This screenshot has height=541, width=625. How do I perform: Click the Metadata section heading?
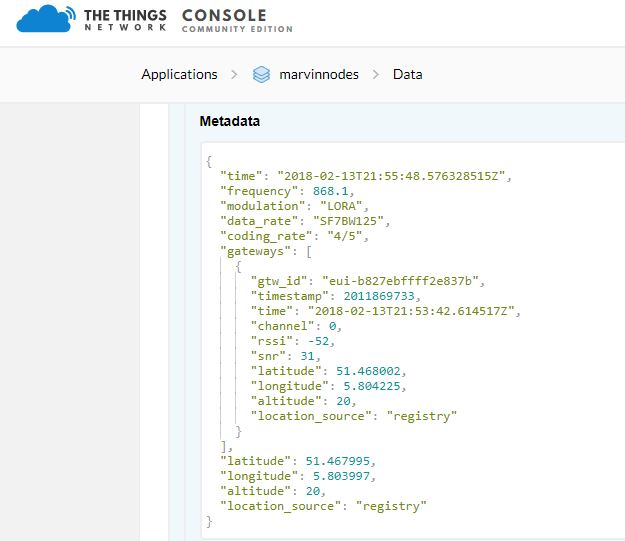pyautogui.click(x=230, y=122)
